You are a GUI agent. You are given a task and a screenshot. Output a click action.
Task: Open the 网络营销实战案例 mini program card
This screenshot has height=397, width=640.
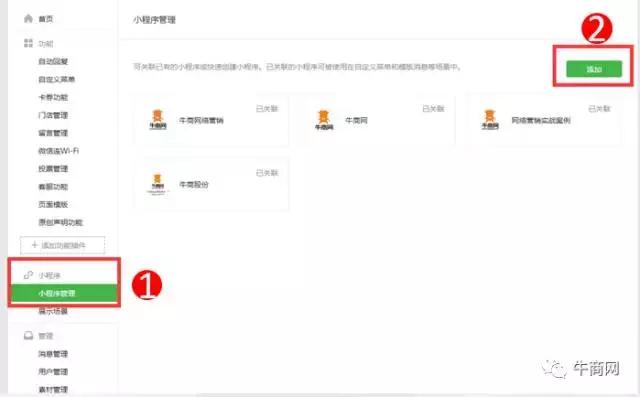pyautogui.click(x=543, y=120)
